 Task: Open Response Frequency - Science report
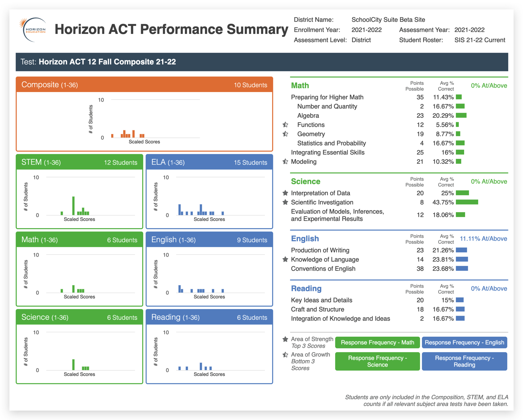click(x=377, y=361)
